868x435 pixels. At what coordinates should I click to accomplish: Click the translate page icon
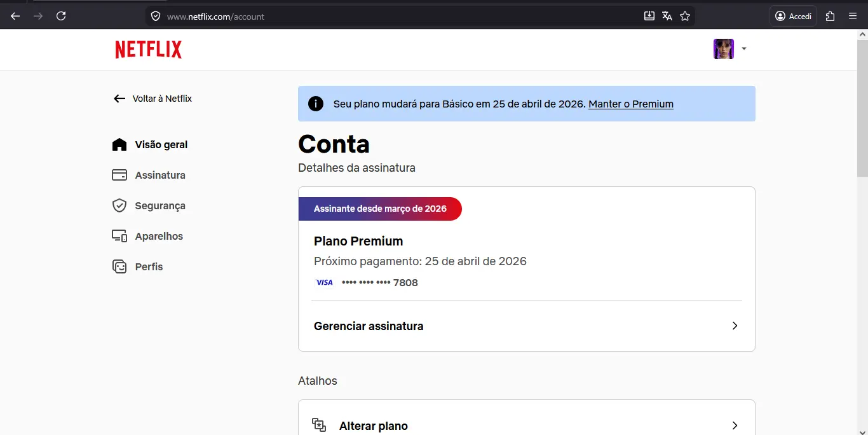pyautogui.click(x=667, y=16)
